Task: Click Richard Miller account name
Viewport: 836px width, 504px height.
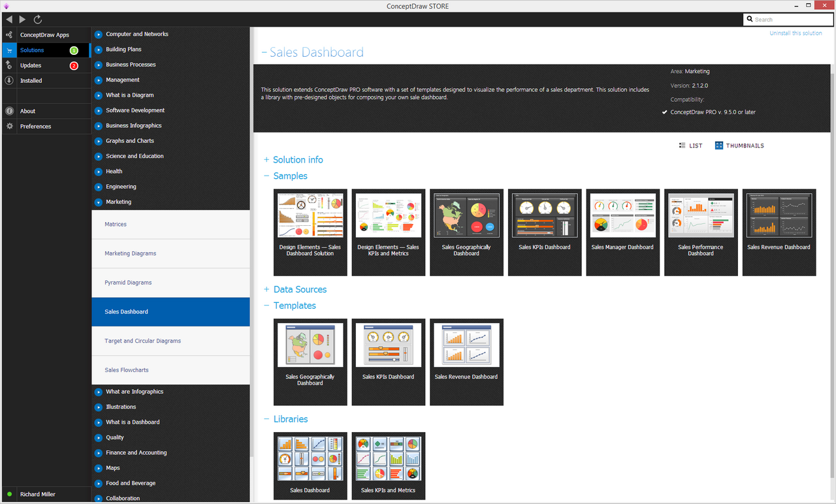Action: 38,494
